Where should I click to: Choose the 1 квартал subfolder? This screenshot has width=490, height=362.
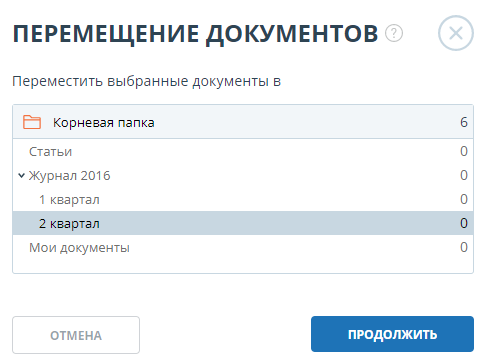click(x=69, y=200)
